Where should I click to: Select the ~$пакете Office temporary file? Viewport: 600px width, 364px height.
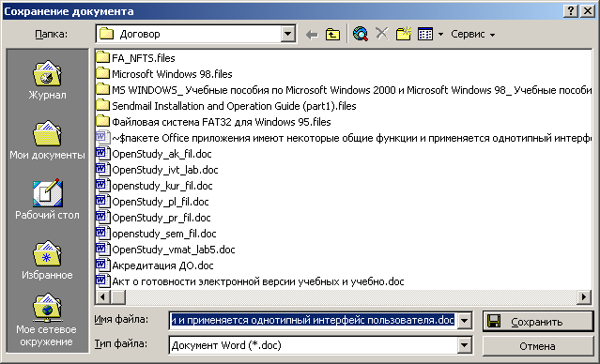pos(344,138)
